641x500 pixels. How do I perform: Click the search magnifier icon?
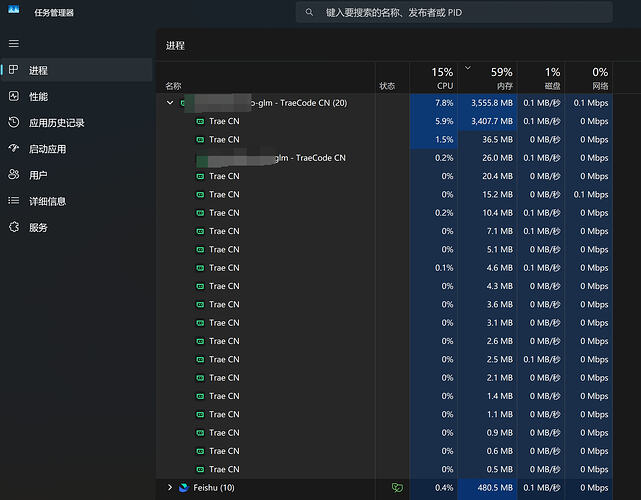pyautogui.click(x=309, y=13)
